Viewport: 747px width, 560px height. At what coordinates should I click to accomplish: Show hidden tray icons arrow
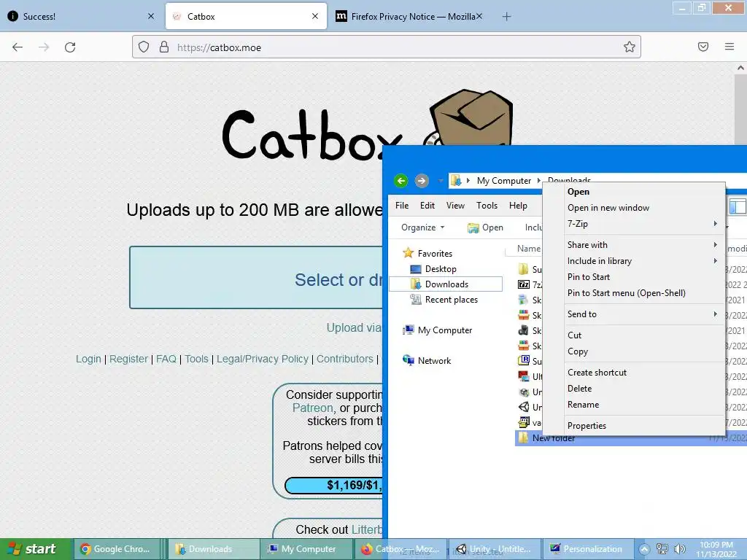644,549
